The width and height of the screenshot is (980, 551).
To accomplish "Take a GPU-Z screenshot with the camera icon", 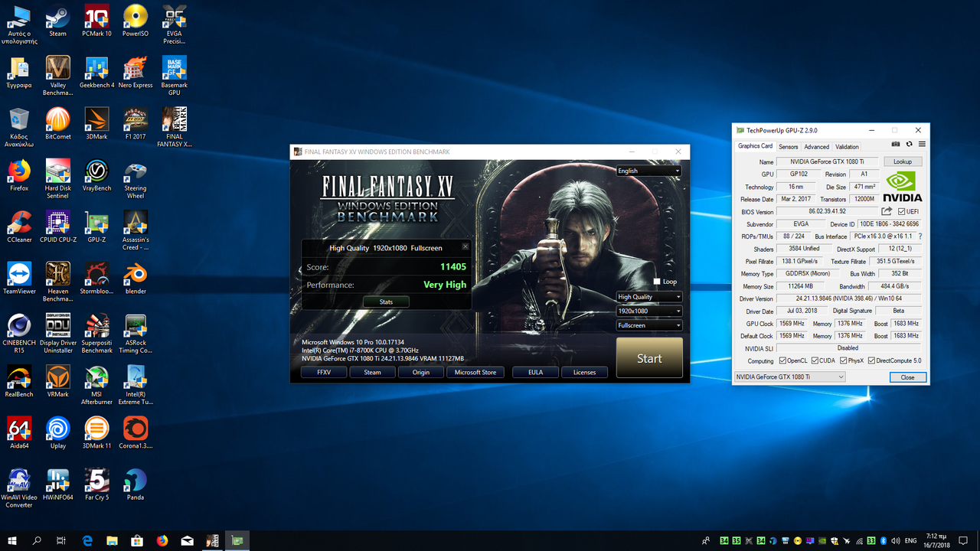I will (896, 144).
